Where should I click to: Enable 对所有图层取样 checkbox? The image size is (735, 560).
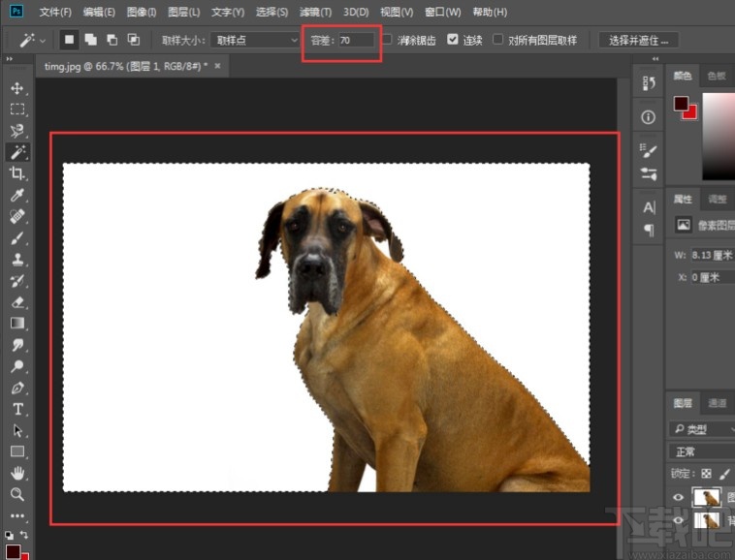click(498, 40)
